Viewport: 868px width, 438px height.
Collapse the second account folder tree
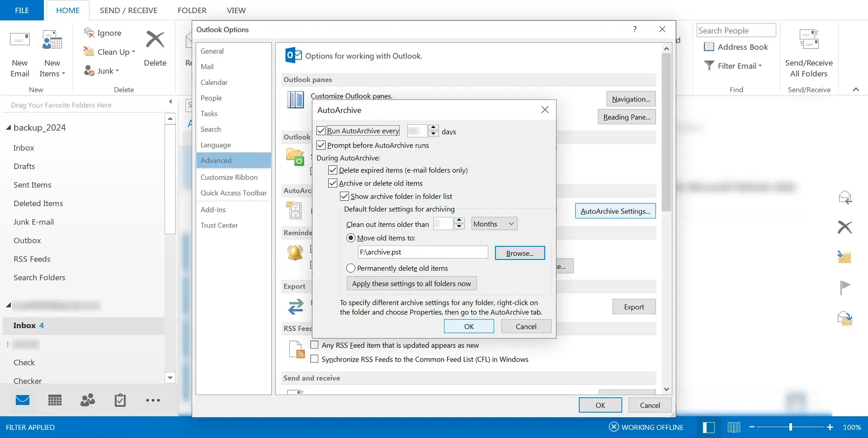(8, 305)
